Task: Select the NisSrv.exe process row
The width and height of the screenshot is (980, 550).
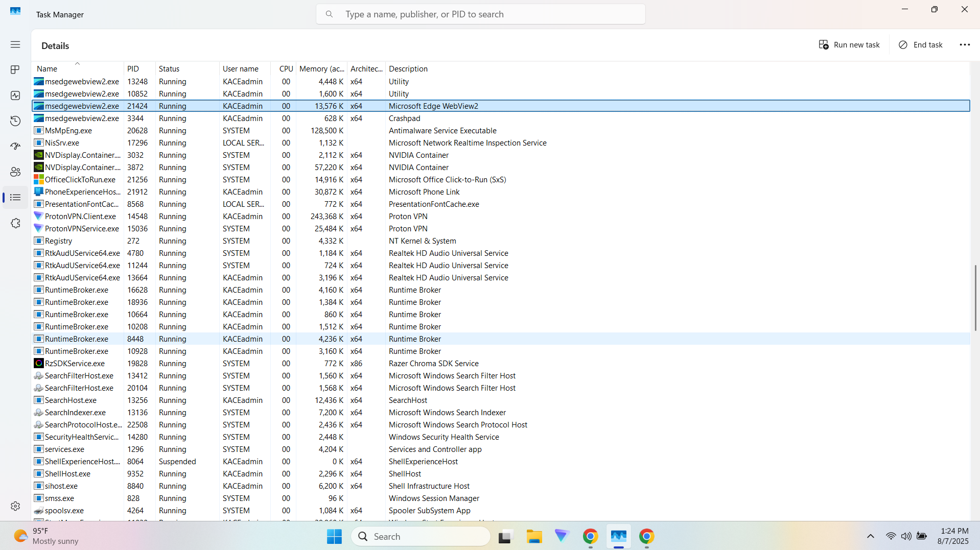Action: (x=501, y=143)
